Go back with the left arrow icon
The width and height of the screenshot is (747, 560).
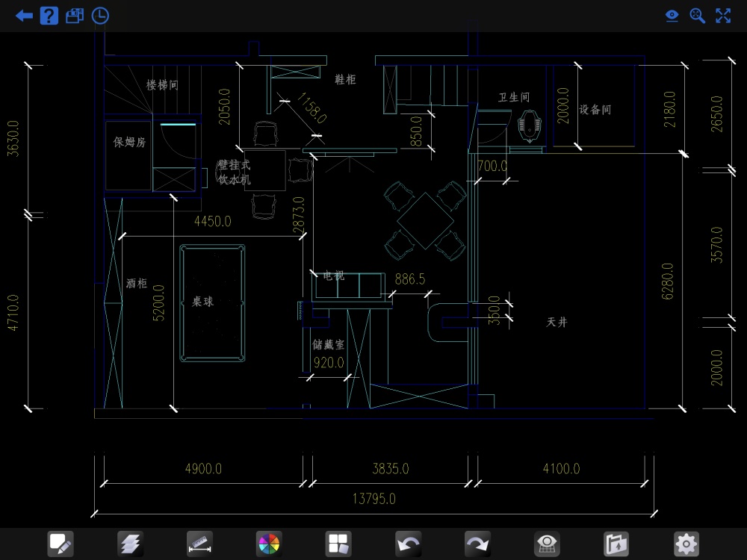pyautogui.click(x=24, y=16)
